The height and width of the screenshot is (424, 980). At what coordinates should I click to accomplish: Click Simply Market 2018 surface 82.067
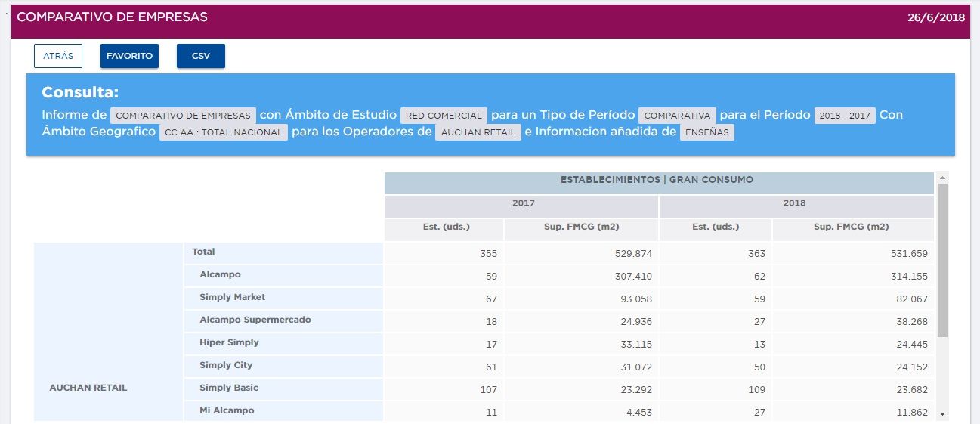coord(911,299)
